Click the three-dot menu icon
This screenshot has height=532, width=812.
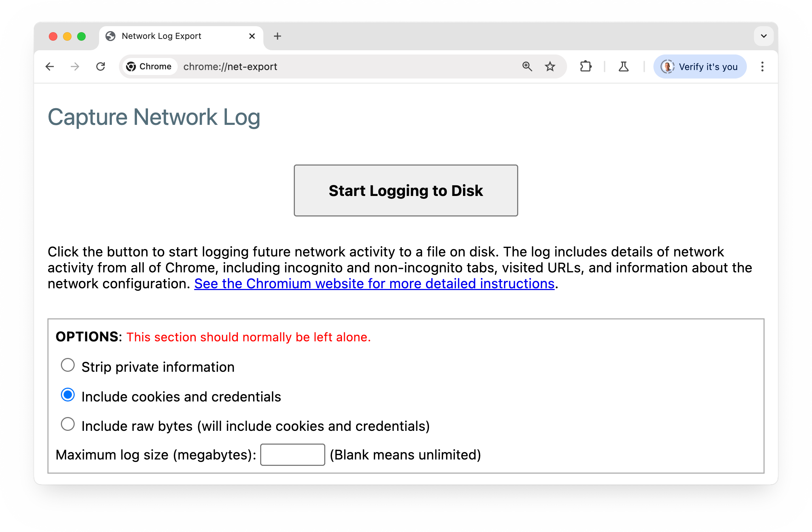click(762, 66)
